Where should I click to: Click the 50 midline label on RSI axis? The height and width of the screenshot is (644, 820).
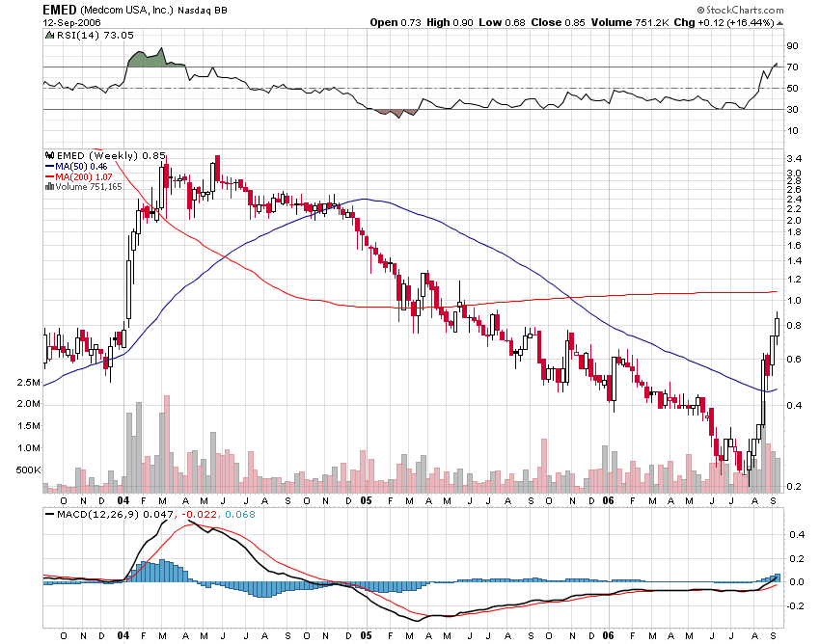pos(793,89)
